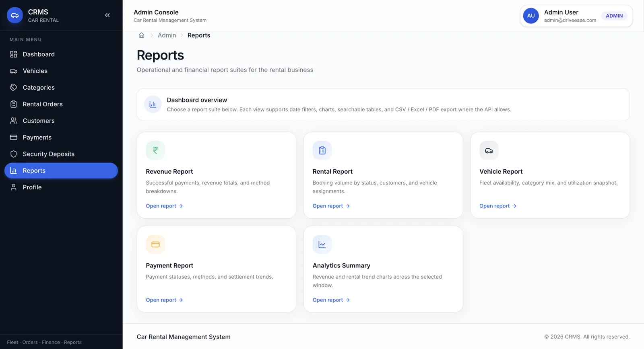Open Security Deposits from the sidebar
The width and height of the screenshot is (644, 349).
61,154
